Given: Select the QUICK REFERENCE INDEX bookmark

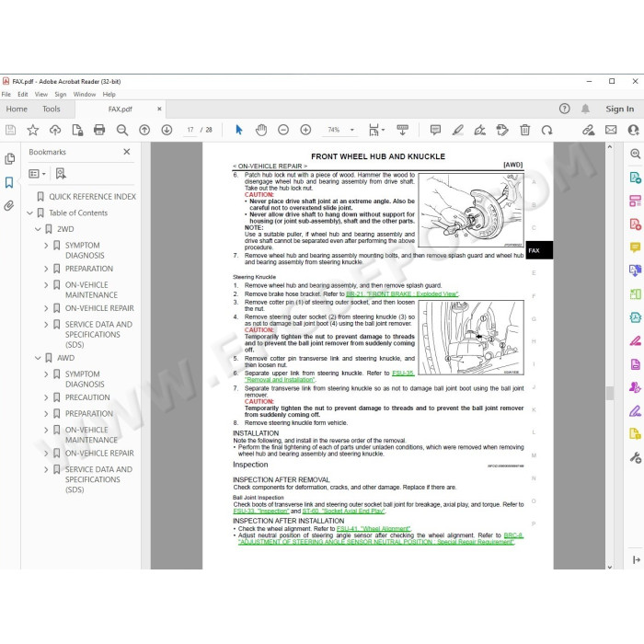Looking at the screenshot, I should click(92, 197).
